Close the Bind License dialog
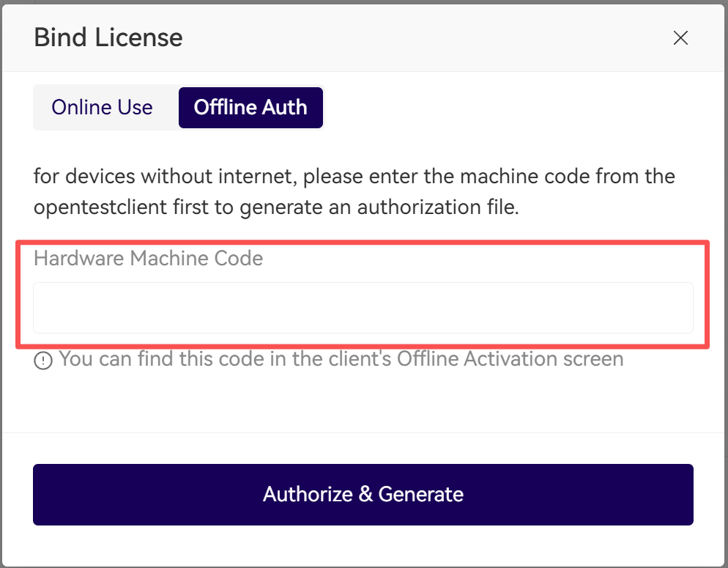The height and width of the screenshot is (568, 728). [x=680, y=38]
